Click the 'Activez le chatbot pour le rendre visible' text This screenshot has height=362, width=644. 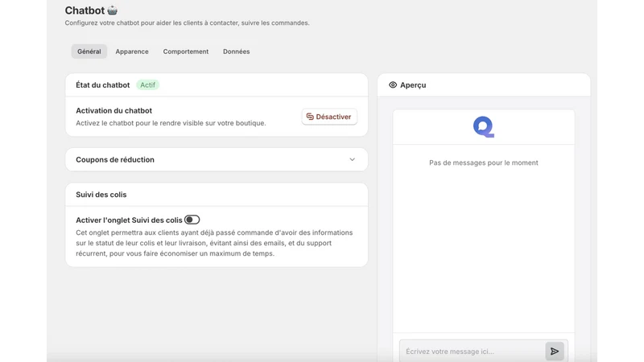171,123
